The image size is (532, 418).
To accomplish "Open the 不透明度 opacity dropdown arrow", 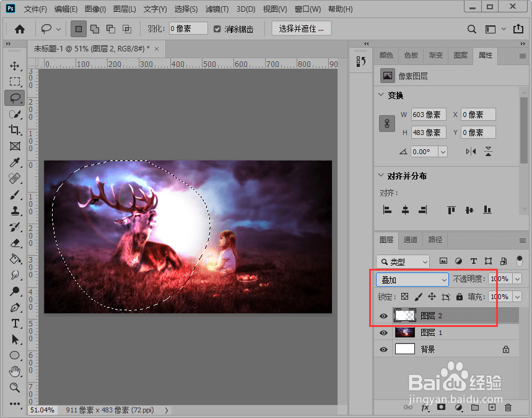I will [517, 279].
